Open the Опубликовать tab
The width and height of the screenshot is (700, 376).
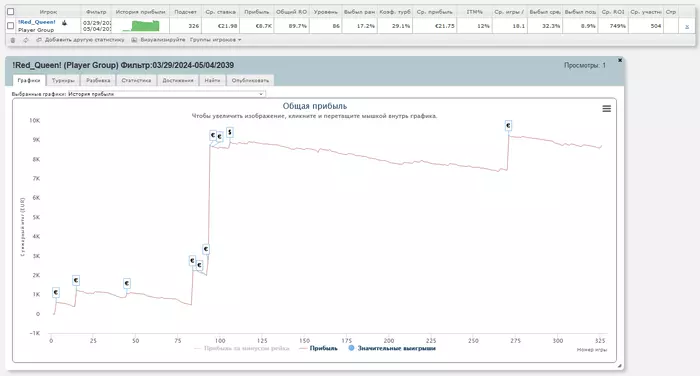click(x=250, y=80)
